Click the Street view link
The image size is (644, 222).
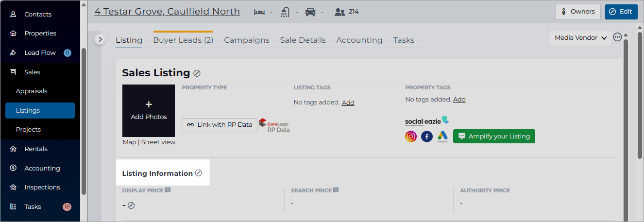(x=158, y=142)
